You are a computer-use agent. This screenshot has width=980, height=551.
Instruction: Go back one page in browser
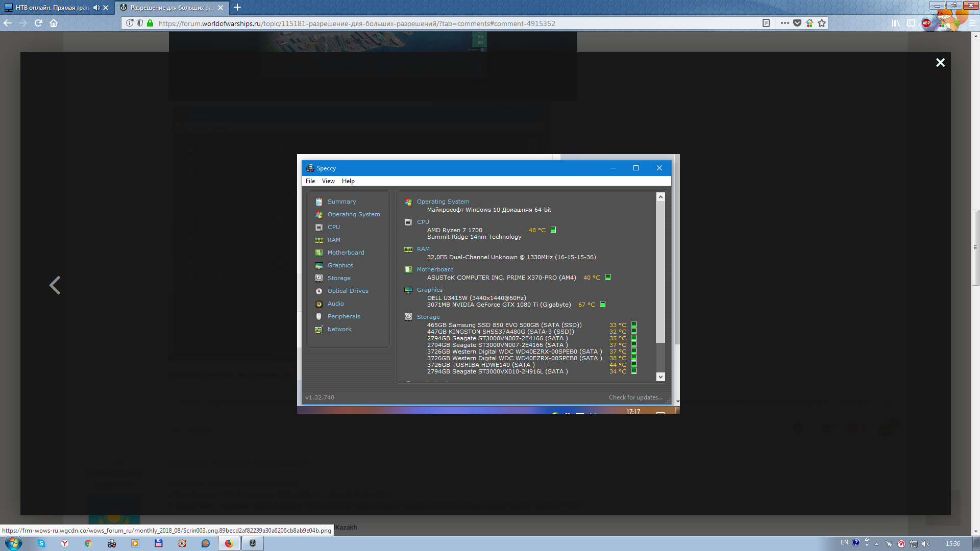8,23
